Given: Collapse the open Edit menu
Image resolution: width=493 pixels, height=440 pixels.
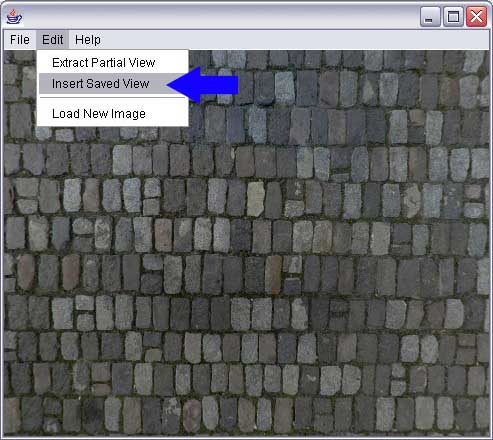Looking at the screenshot, I should (53, 40).
